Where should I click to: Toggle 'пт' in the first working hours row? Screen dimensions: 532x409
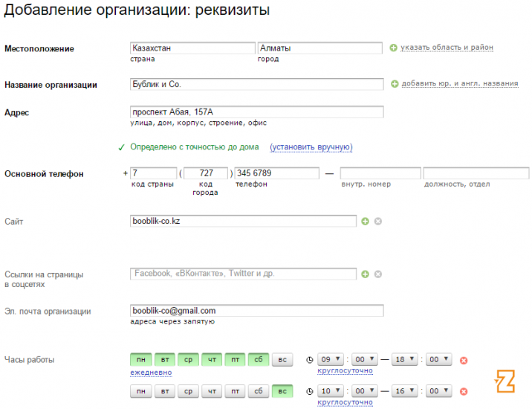235,359
